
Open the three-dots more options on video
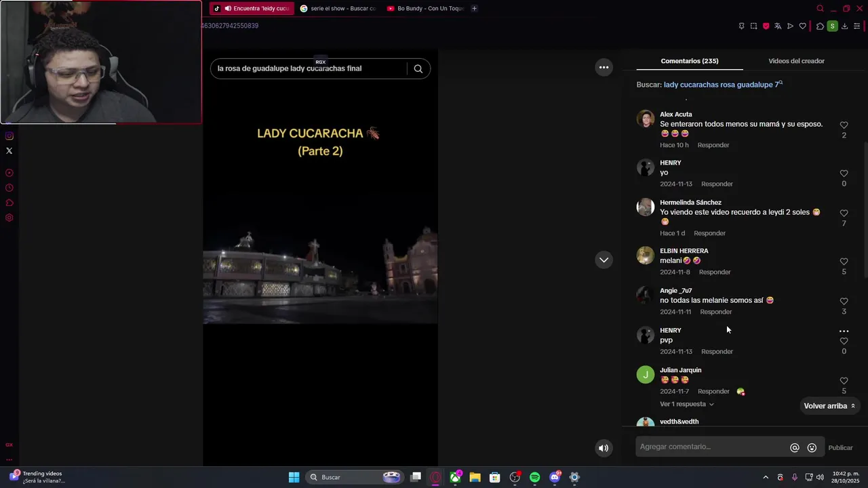click(604, 67)
